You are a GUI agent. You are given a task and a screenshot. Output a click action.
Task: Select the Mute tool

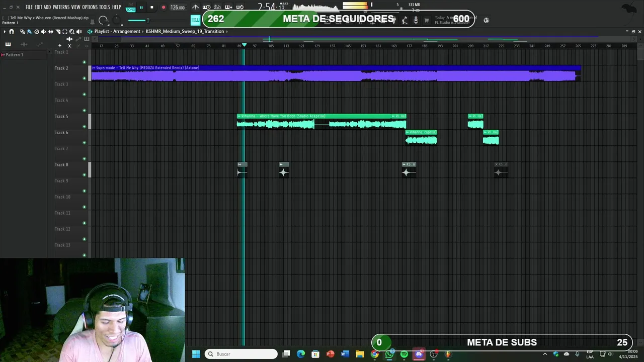point(43,32)
